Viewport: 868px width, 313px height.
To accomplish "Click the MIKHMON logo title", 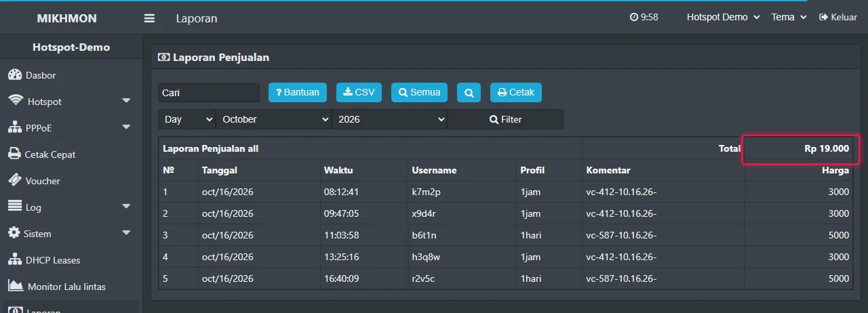I will [x=67, y=18].
